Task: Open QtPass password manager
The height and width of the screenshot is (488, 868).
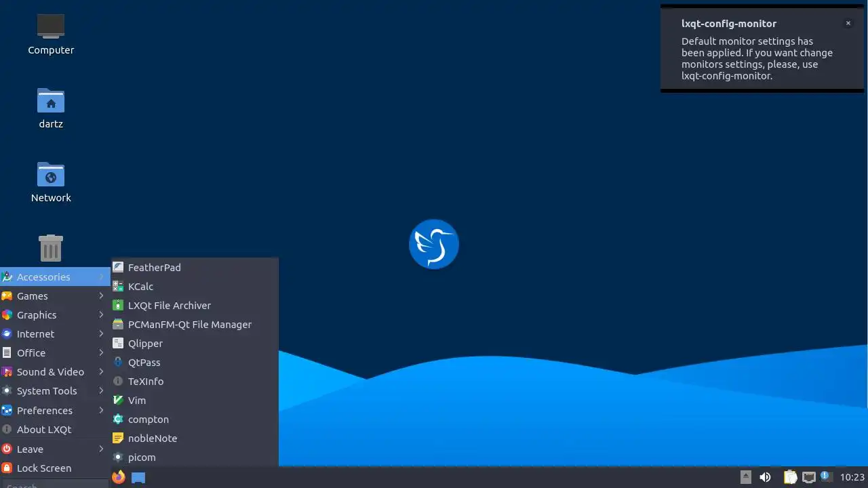Action: coord(195,362)
